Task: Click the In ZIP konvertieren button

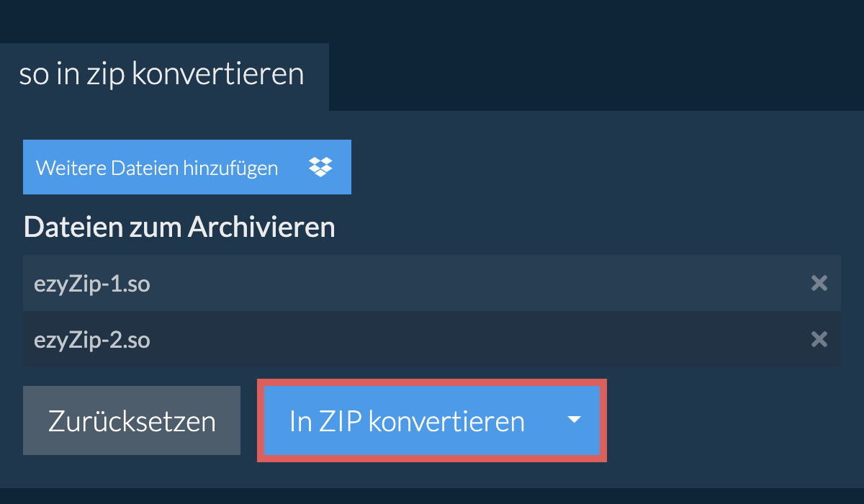Action: click(x=407, y=421)
